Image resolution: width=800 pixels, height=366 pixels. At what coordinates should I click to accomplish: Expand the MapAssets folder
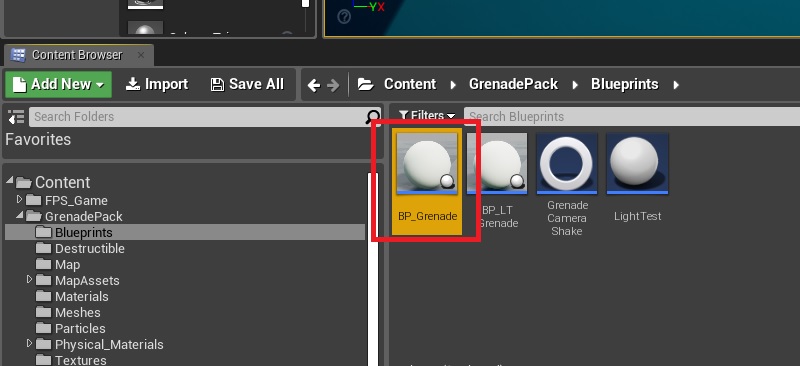29,279
